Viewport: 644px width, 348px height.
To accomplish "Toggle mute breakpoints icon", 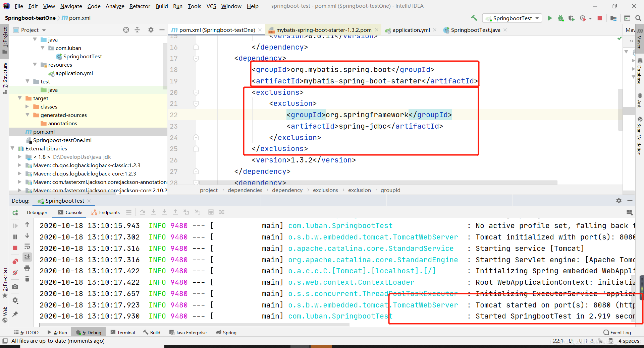I will point(15,273).
